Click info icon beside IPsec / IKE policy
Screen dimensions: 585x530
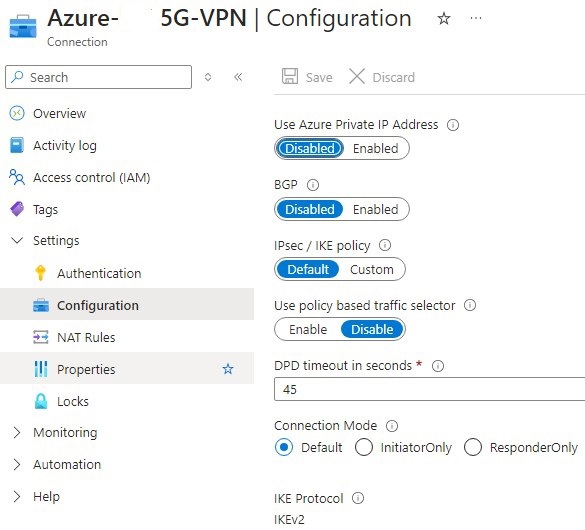click(385, 245)
